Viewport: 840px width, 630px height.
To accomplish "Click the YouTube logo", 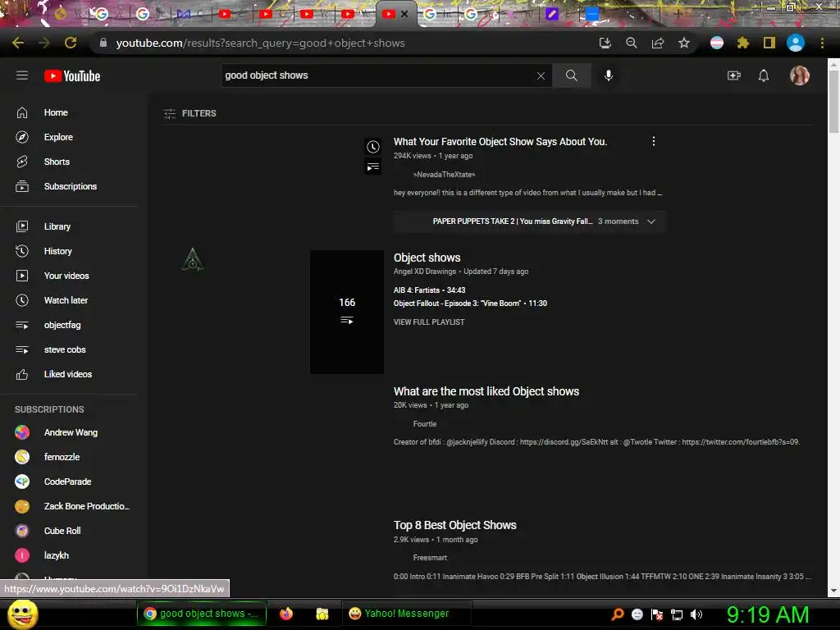I will click(72, 76).
